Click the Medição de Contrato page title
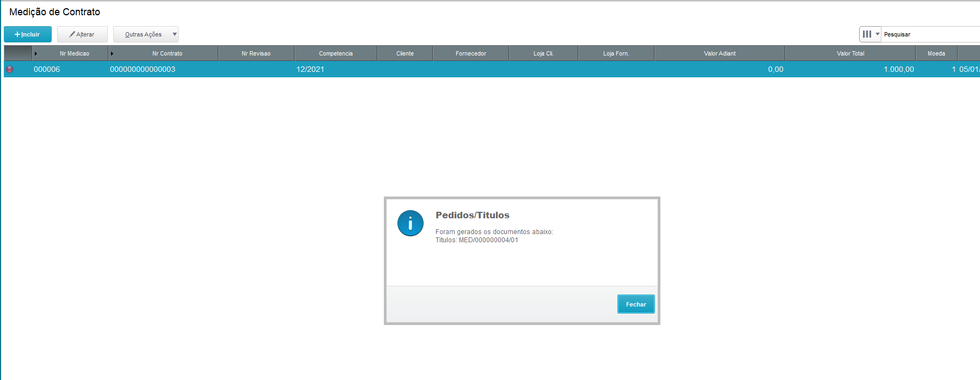This screenshot has width=980, height=380. (x=55, y=12)
